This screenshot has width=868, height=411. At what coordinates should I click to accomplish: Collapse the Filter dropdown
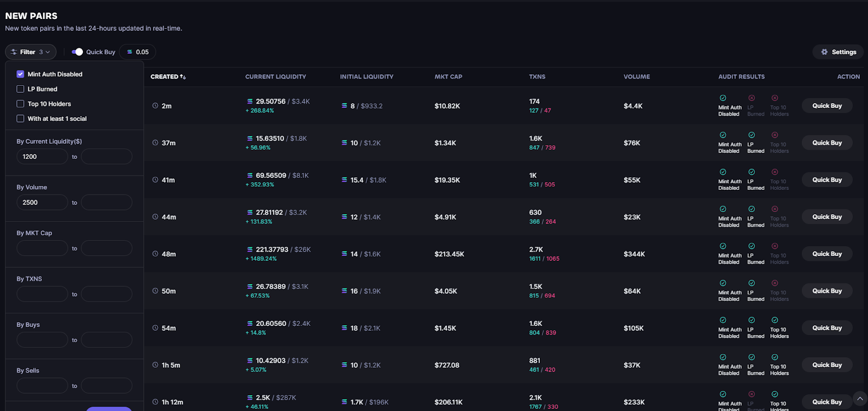point(31,52)
